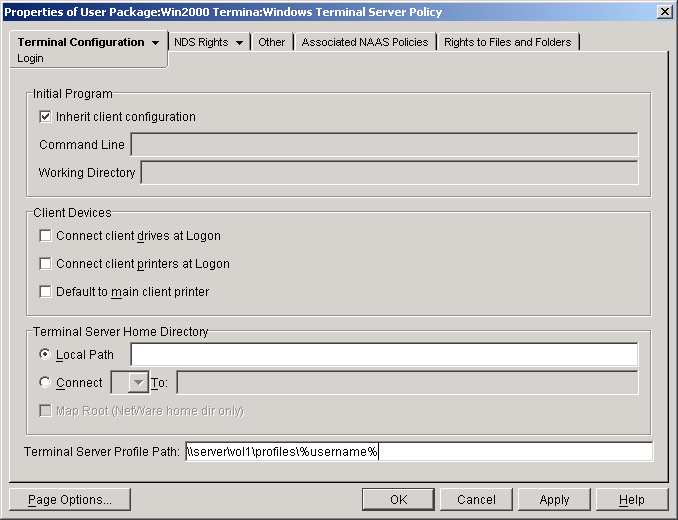
Task: Close the Properties dialog window
Action: pyautogui.click(x=664, y=12)
